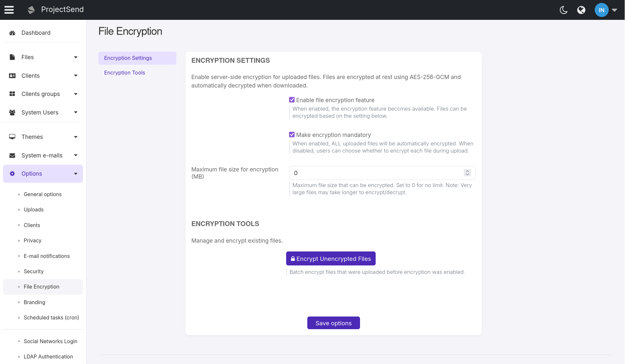Open the user account dropdown arrow

(615, 10)
